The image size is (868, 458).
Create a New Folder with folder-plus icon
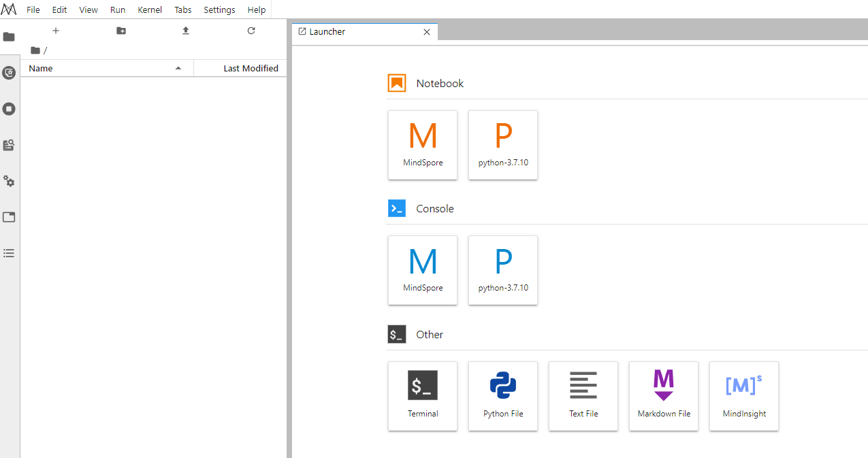tap(121, 31)
